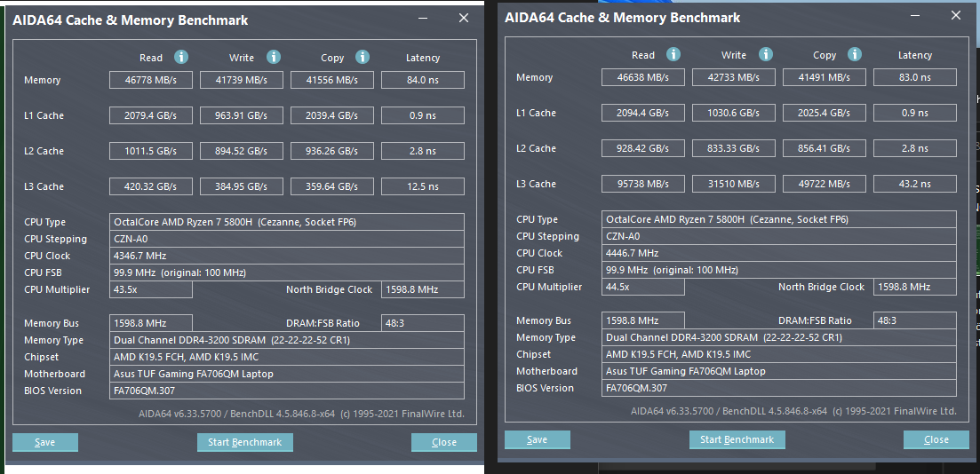The image size is (980, 474).
Task: Start Benchmark in the right window
Action: click(x=737, y=439)
